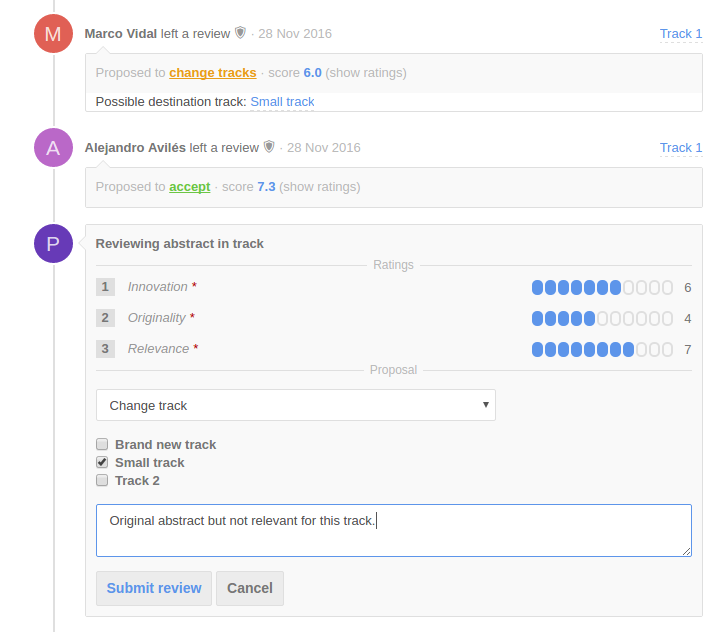Image resolution: width=722 pixels, height=632 pixels.
Task: Uncheck the Small track checkbox
Action: point(102,462)
